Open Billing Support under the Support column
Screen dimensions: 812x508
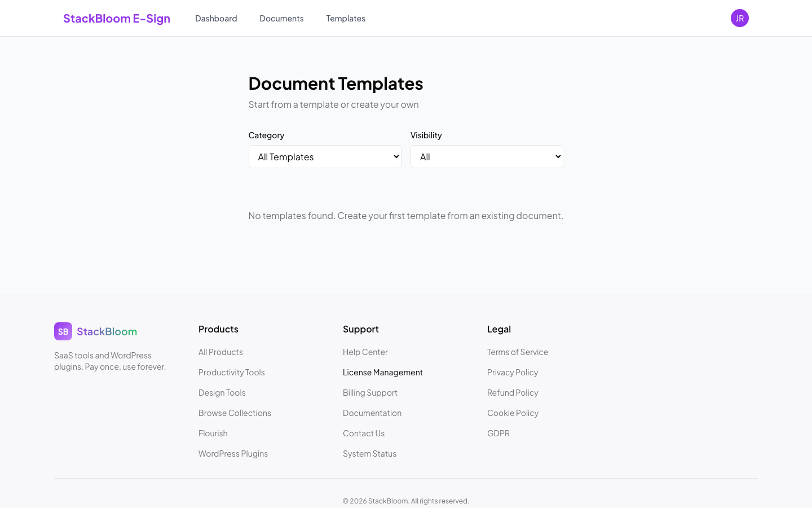pyautogui.click(x=370, y=392)
